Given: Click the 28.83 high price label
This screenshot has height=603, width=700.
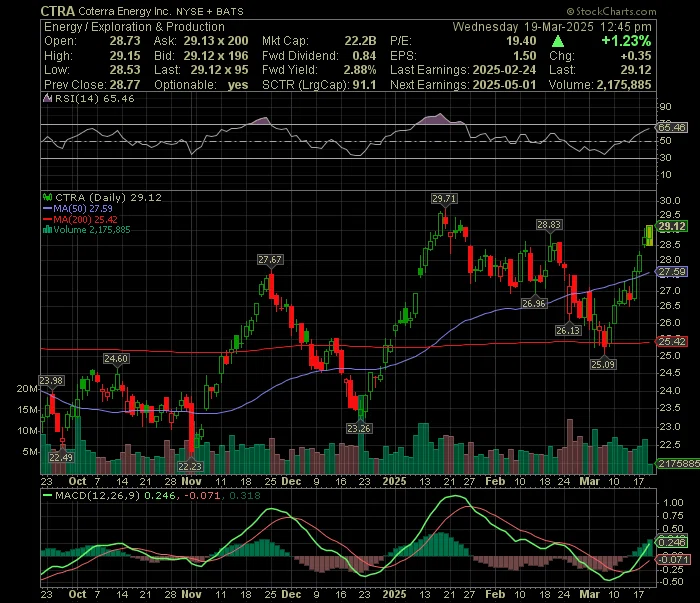Looking at the screenshot, I should tap(549, 225).
